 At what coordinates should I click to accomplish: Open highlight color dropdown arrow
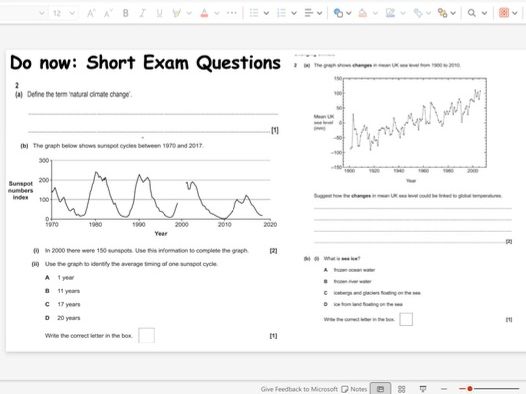click(x=189, y=13)
